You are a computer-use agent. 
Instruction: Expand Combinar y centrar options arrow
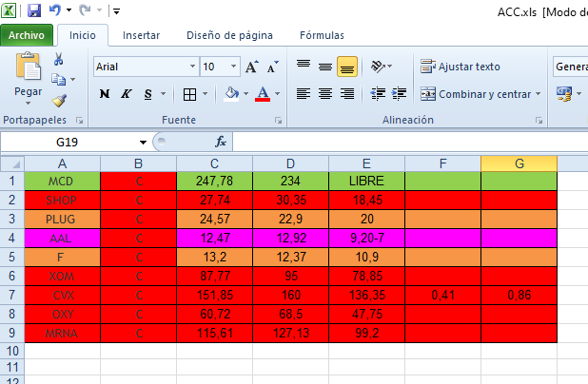tap(539, 94)
